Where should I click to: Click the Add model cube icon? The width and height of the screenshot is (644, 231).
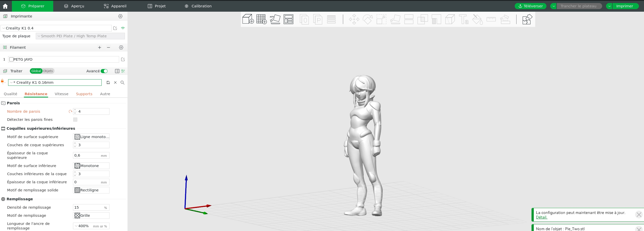(248, 19)
